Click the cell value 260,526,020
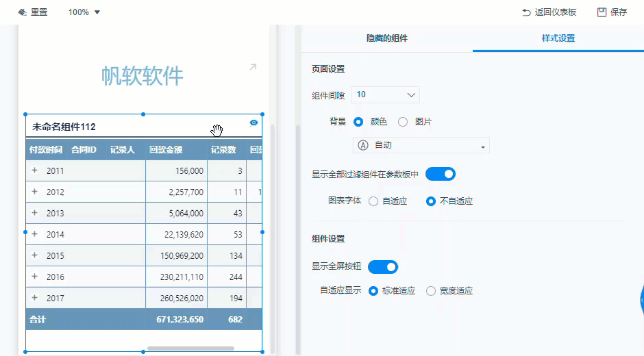The width and height of the screenshot is (644, 356). 182,298
